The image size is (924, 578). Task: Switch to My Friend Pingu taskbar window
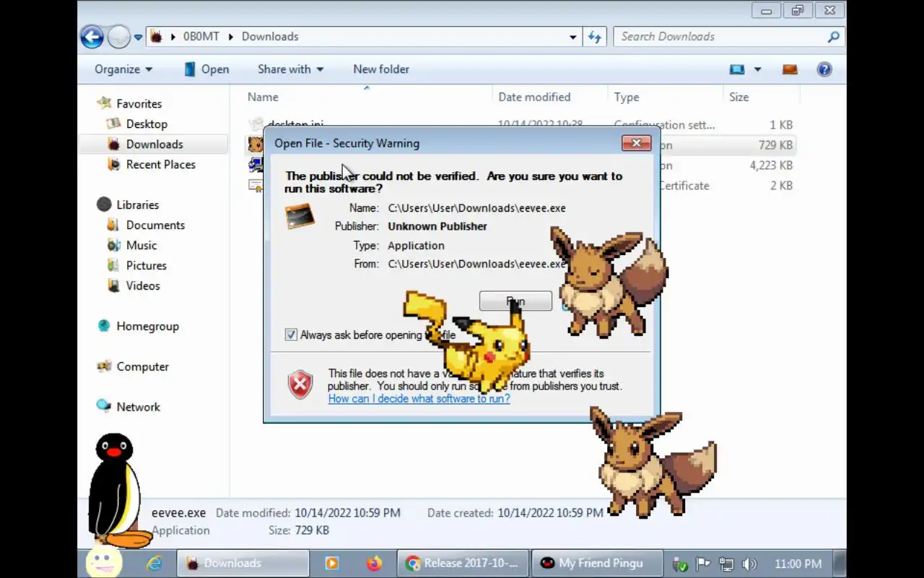(597, 564)
